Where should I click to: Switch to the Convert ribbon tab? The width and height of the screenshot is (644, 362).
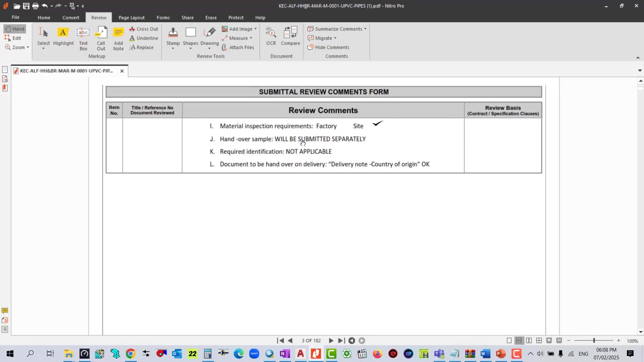pyautogui.click(x=71, y=18)
